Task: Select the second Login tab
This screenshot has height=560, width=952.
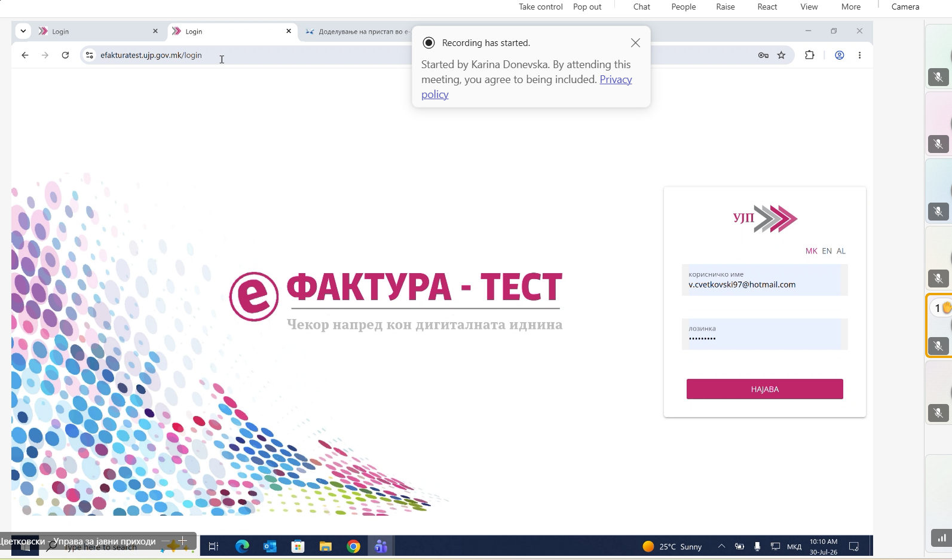Action: pos(230,31)
